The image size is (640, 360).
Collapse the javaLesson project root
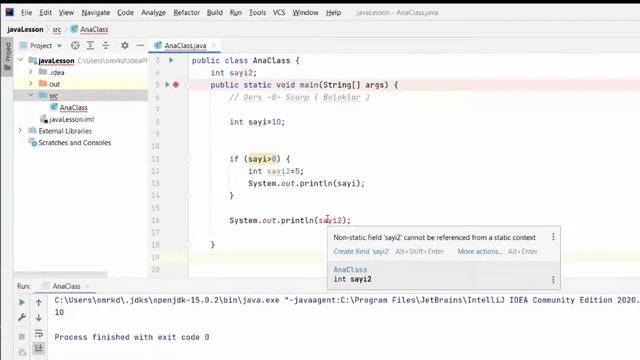(21, 60)
